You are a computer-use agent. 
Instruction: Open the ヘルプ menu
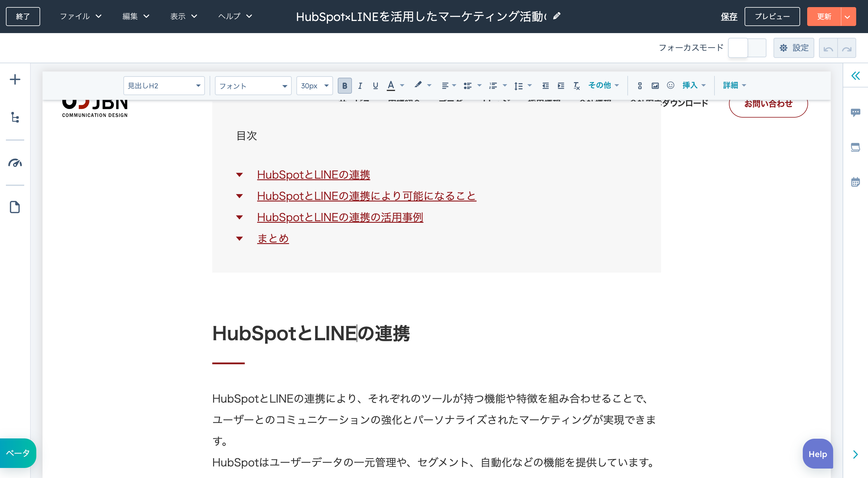(235, 16)
